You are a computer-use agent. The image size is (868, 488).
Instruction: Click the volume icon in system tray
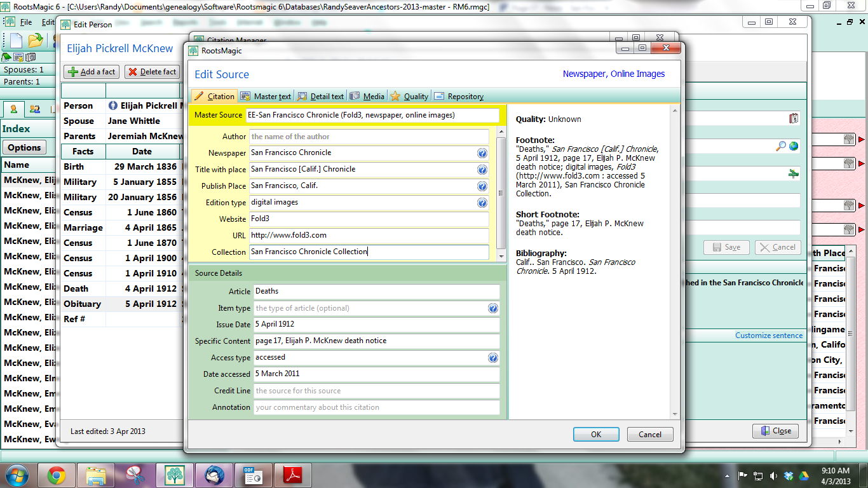(x=773, y=475)
